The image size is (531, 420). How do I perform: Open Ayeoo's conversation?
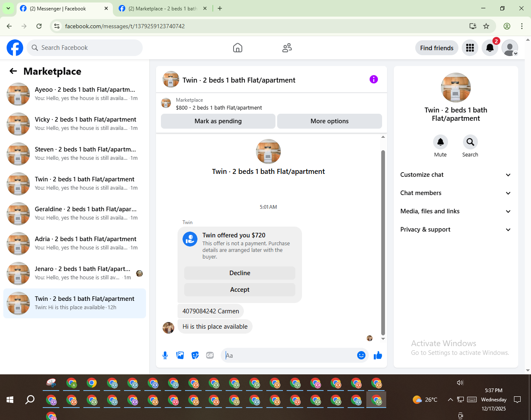(x=75, y=94)
